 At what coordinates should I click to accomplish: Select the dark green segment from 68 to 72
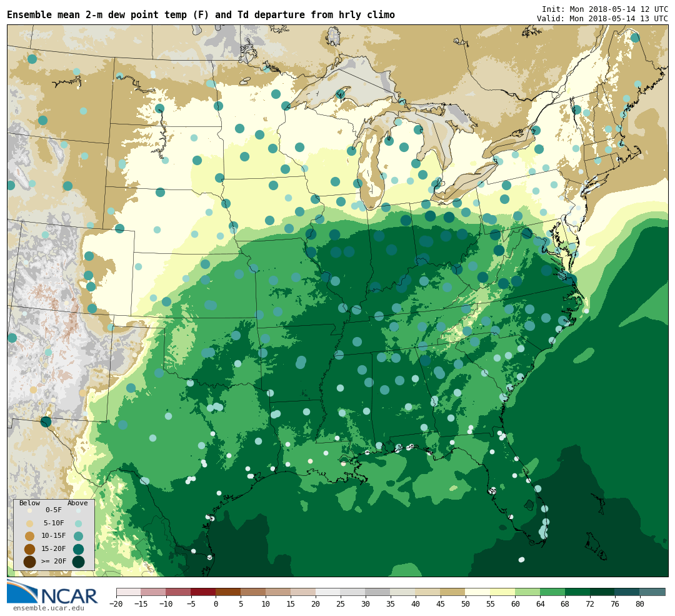(578, 592)
